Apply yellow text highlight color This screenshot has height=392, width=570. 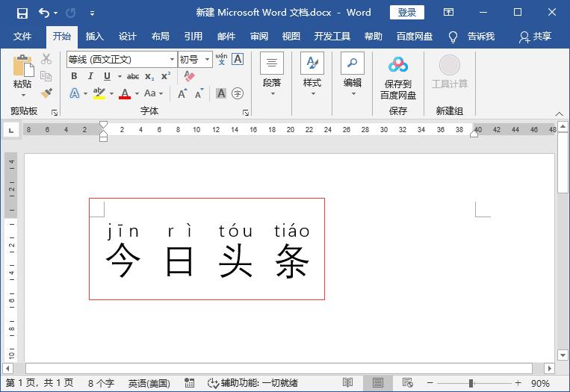[x=99, y=93]
